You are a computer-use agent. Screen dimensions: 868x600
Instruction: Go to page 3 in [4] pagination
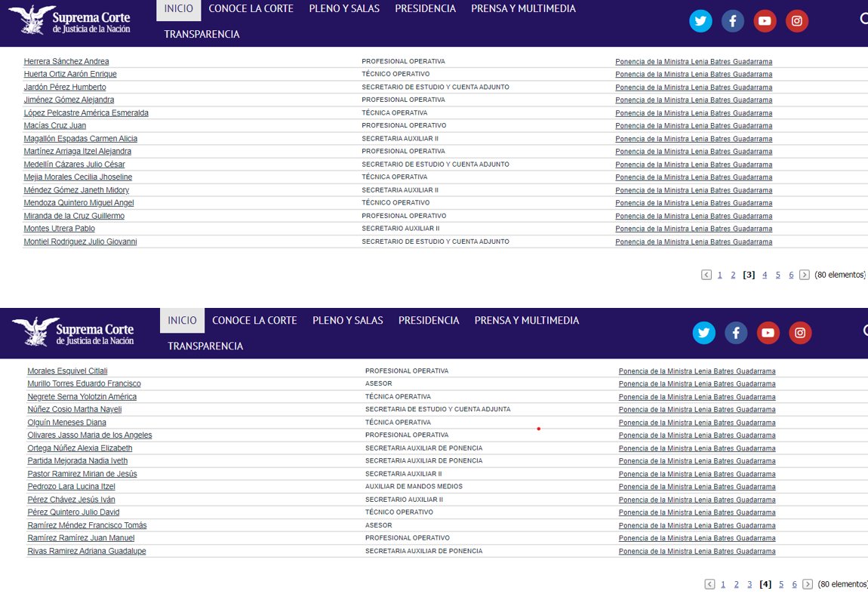[749, 584]
